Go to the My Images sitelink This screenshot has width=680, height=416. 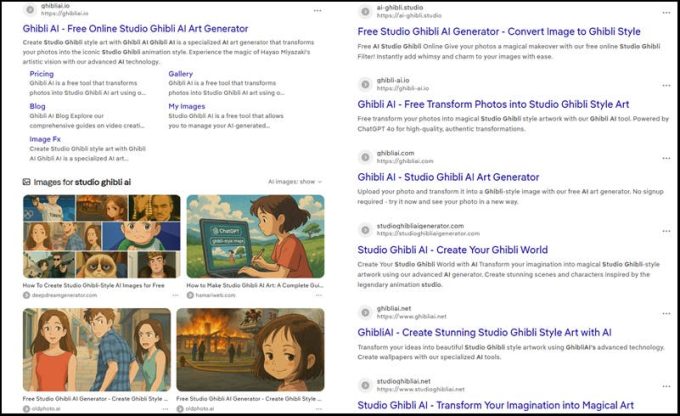click(x=186, y=106)
